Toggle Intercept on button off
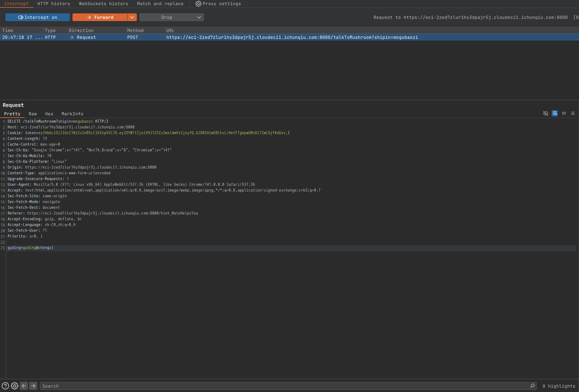Screen dimensions: 579x392 pos(37,17)
